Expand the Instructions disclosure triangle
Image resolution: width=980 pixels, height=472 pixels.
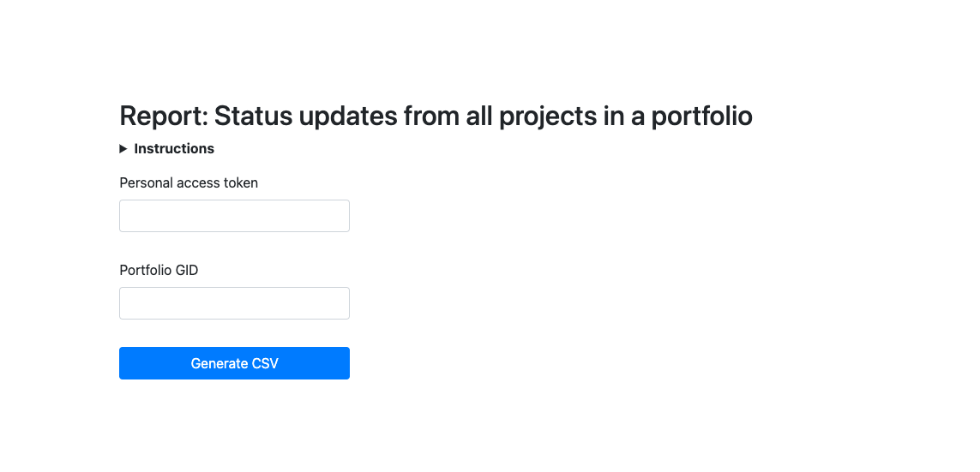[x=123, y=148]
